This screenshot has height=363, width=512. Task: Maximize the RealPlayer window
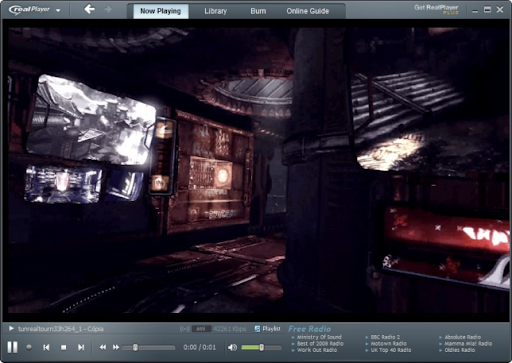487,10
